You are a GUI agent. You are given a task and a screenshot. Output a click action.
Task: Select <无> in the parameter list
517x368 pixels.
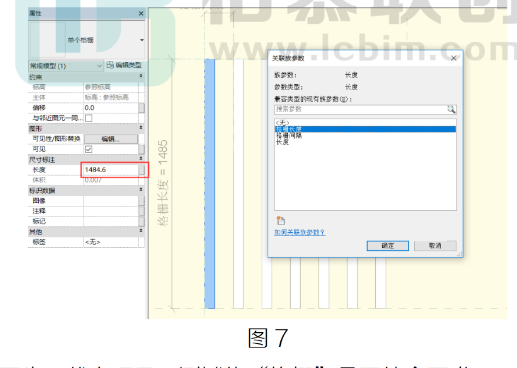365,123
